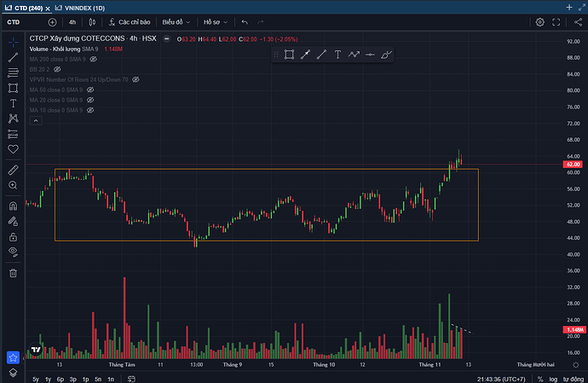Screen dimensions: 588x383
Task: Expand the Hồ sơ dropdown menu
Action: coord(216,21)
